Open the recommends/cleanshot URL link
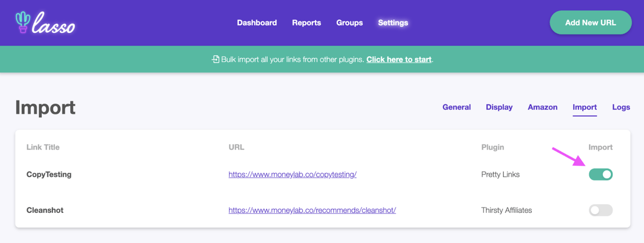Image resolution: width=644 pixels, height=243 pixels. click(312, 210)
